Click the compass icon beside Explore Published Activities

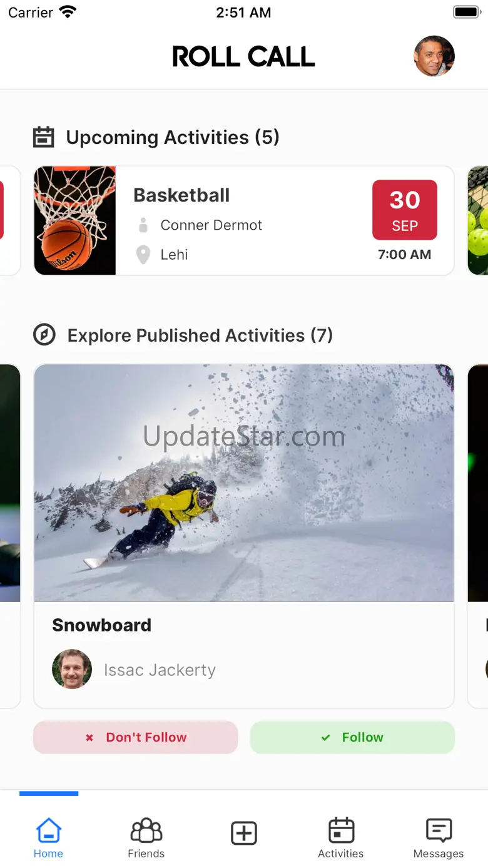click(x=44, y=335)
